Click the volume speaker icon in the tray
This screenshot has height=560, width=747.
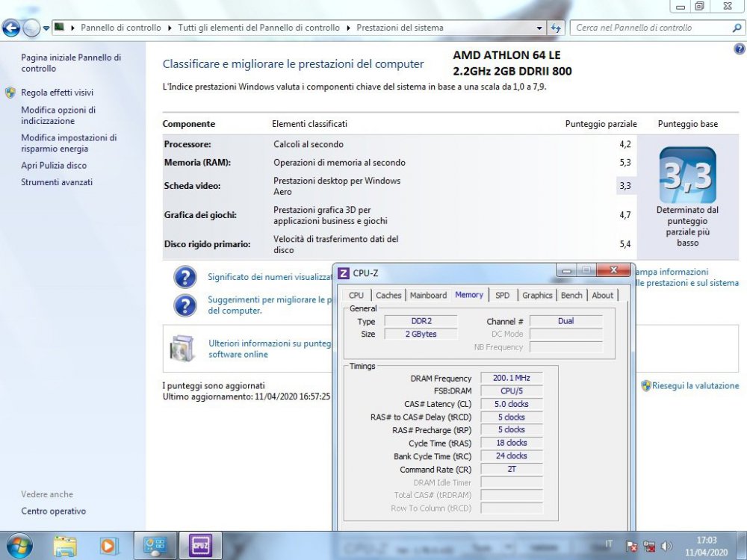667,545
